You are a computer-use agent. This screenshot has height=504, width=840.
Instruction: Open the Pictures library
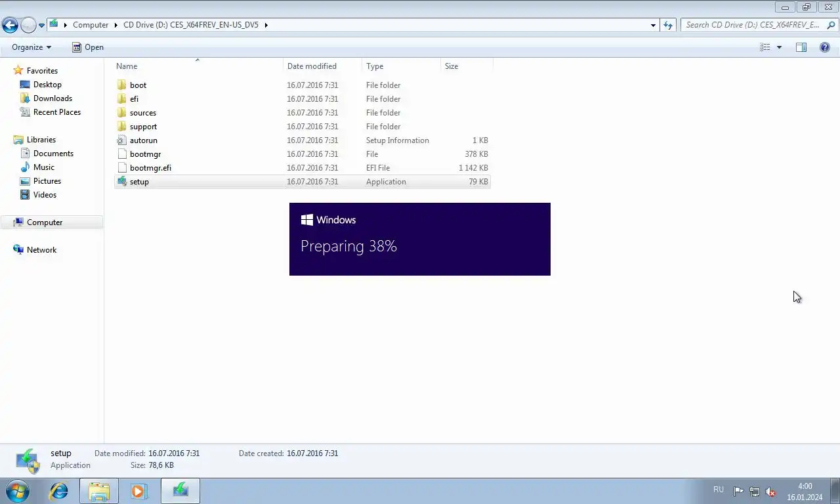tap(47, 181)
